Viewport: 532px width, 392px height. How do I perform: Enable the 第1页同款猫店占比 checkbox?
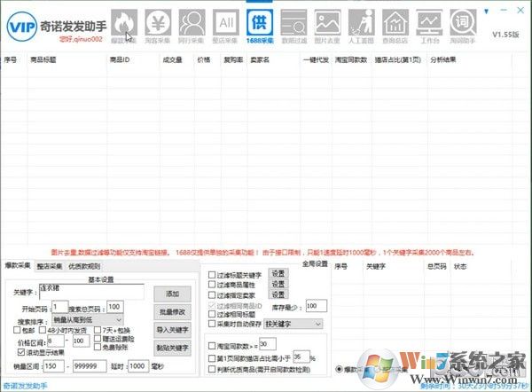tap(212, 358)
